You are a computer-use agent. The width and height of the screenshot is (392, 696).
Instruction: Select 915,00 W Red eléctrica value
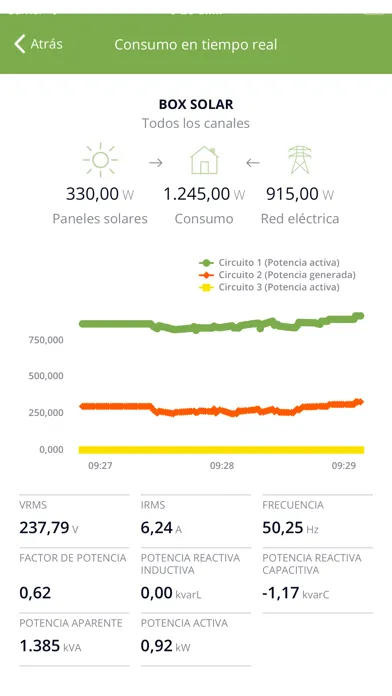point(300,194)
